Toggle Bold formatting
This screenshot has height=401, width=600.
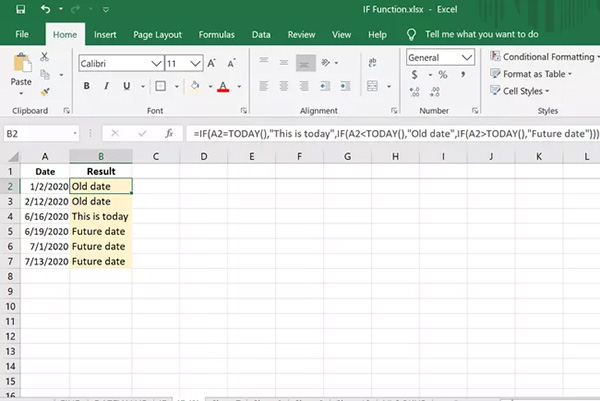pyautogui.click(x=87, y=86)
